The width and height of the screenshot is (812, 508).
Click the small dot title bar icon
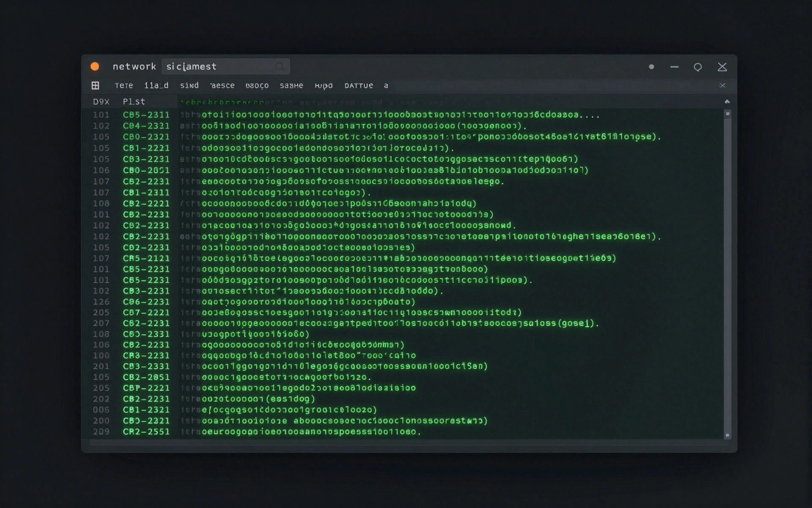[651, 67]
